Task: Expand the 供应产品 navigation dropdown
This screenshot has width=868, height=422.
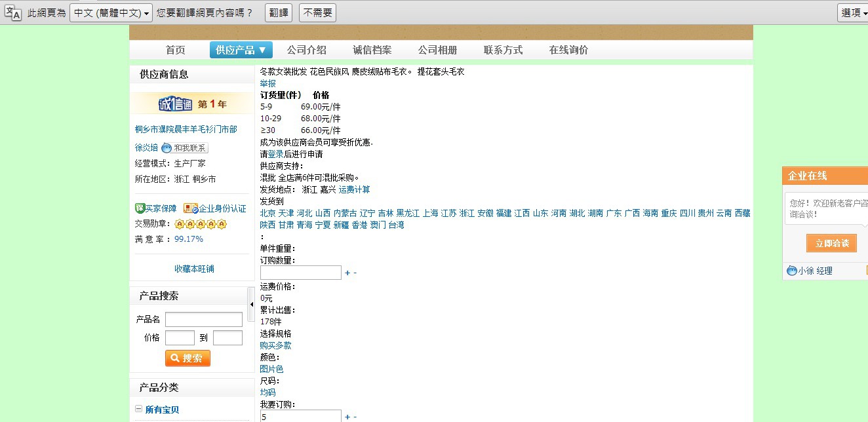Action: pyautogui.click(x=241, y=50)
